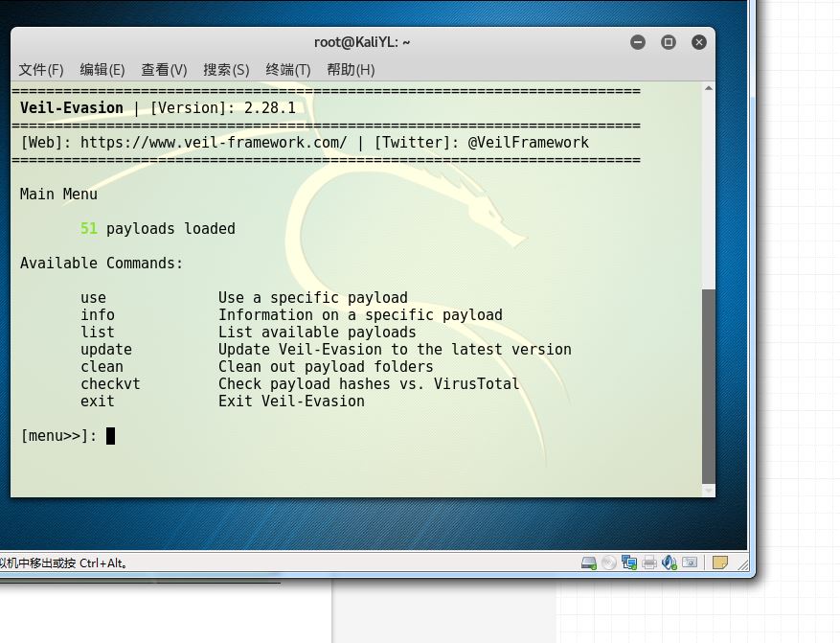Image resolution: width=840 pixels, height=643 pixels.
Task: Click the [menu>>]: prompt input cursor
Action: [110, 436]
